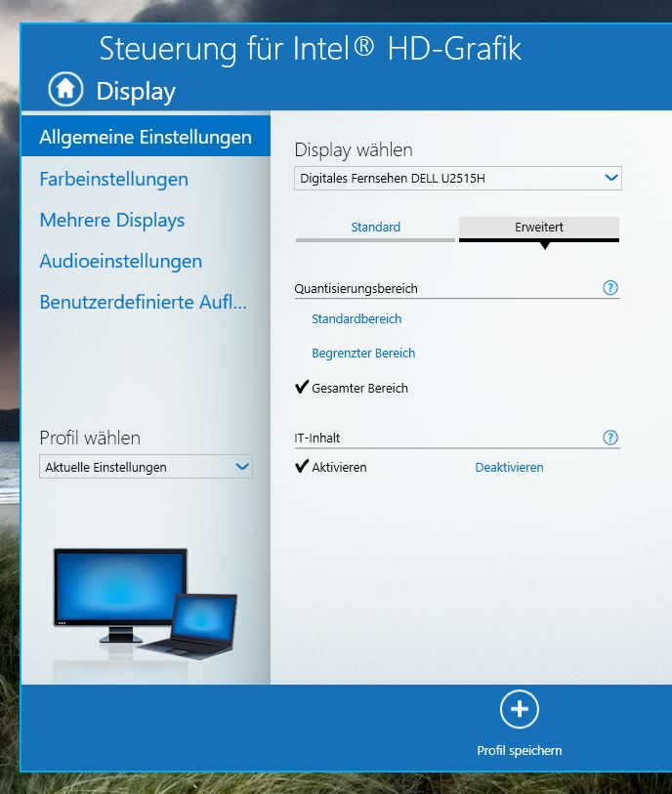
Task: Open the Display wählen dropdown
Action: click(457, 179)
